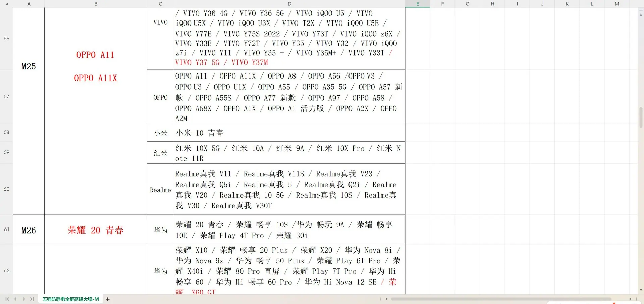Go to the previous sheet with the arrow

[15, 299]
